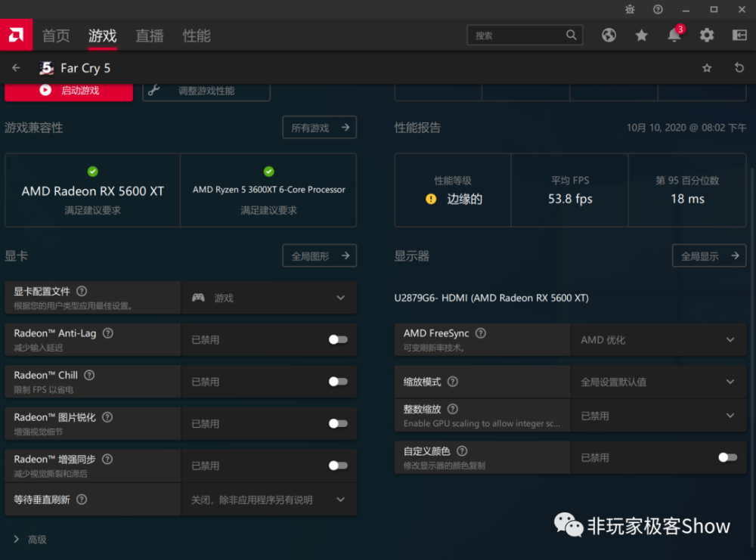Screen dimensions: 756x560
Task: Enable Radeon Chill toggle
Action: tap(338, 382)
